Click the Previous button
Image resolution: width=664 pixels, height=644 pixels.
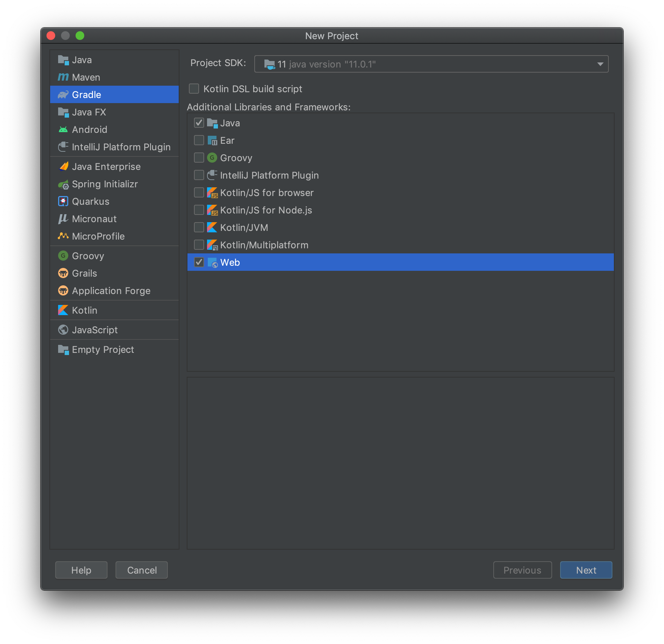[x=522, y=570]
